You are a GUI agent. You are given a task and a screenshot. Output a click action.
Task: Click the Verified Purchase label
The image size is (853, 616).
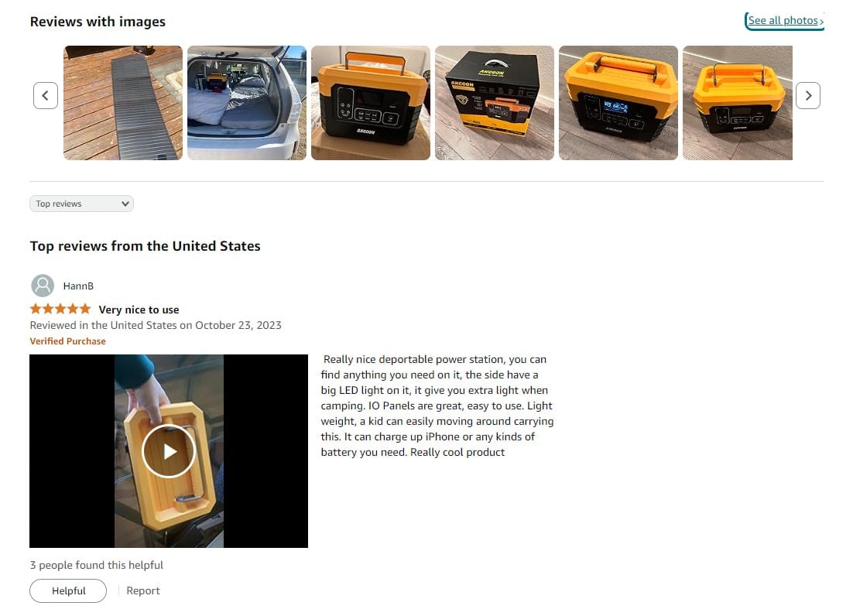click(x=67, y=341)
